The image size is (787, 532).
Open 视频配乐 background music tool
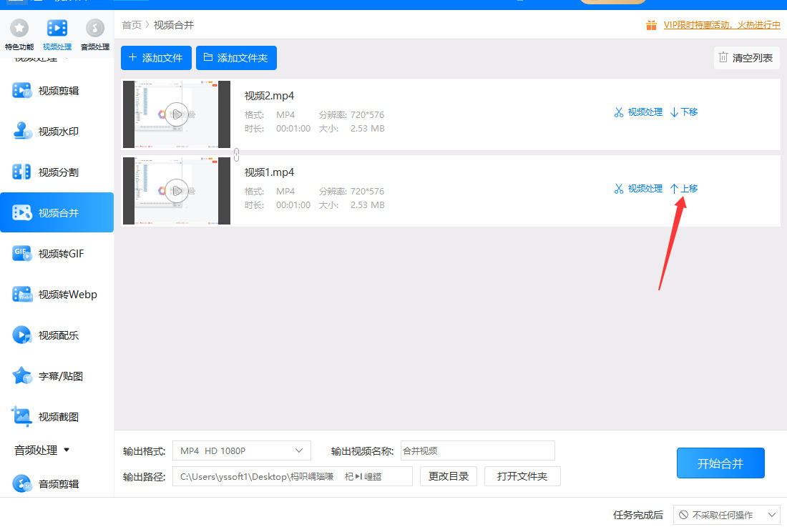coord(57,335)
